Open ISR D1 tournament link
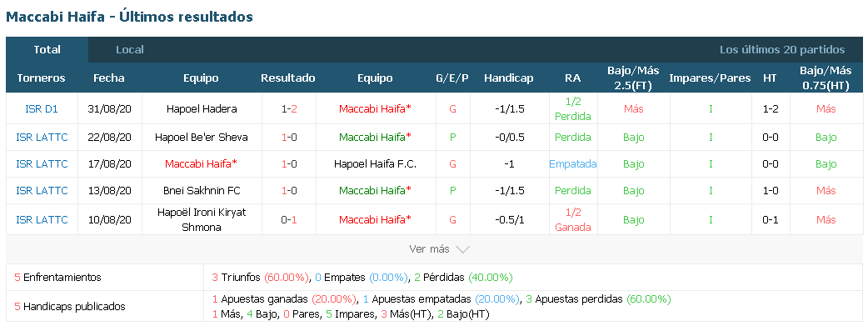 [42, 109]
